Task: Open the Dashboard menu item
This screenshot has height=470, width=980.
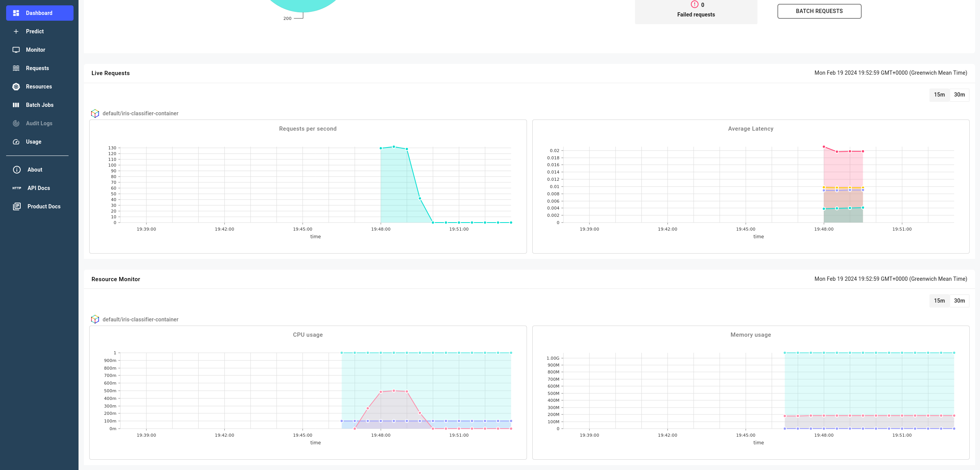Action: pos(40,13)
